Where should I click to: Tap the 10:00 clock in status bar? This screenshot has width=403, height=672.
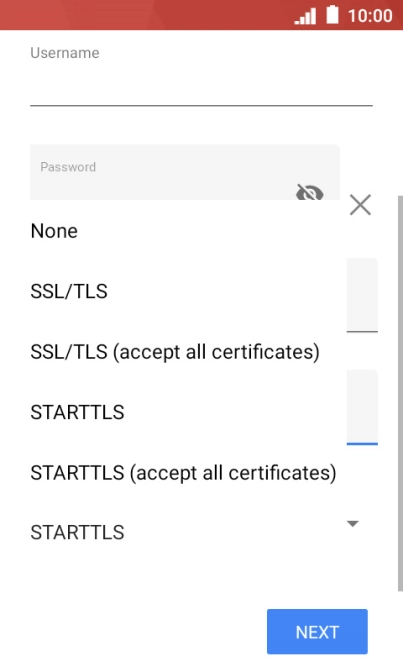[x=370, y=16]
